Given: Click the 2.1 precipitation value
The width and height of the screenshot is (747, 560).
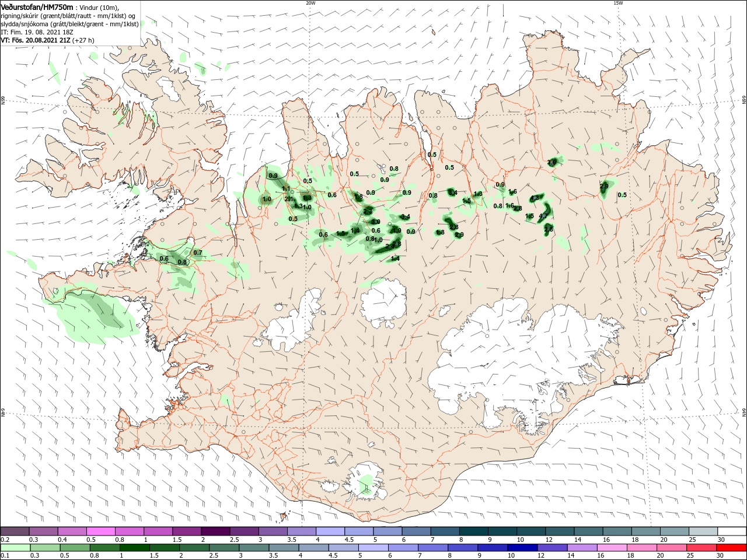Looking at the screenshot, I should (289, 199).
